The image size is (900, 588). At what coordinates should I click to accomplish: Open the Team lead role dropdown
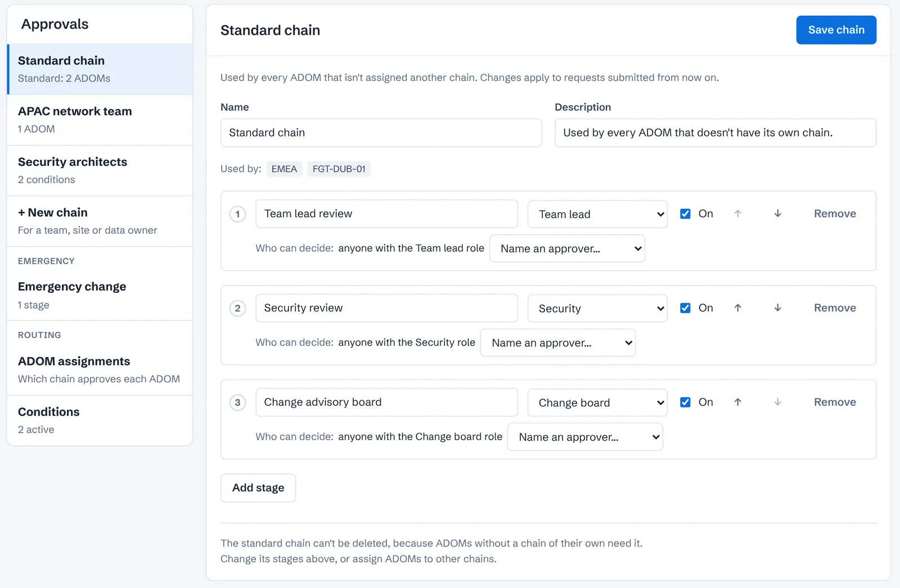point(597,214)
